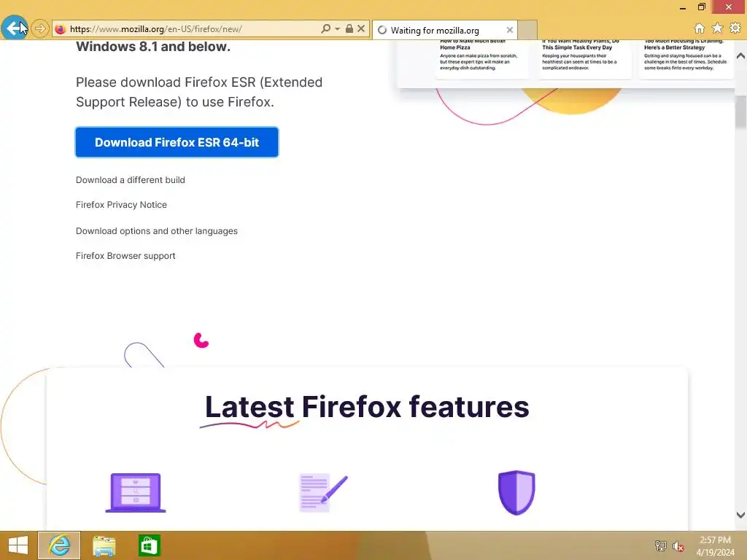
Task: Click the Home icon in IE toolbar
Action: (700, 28)
